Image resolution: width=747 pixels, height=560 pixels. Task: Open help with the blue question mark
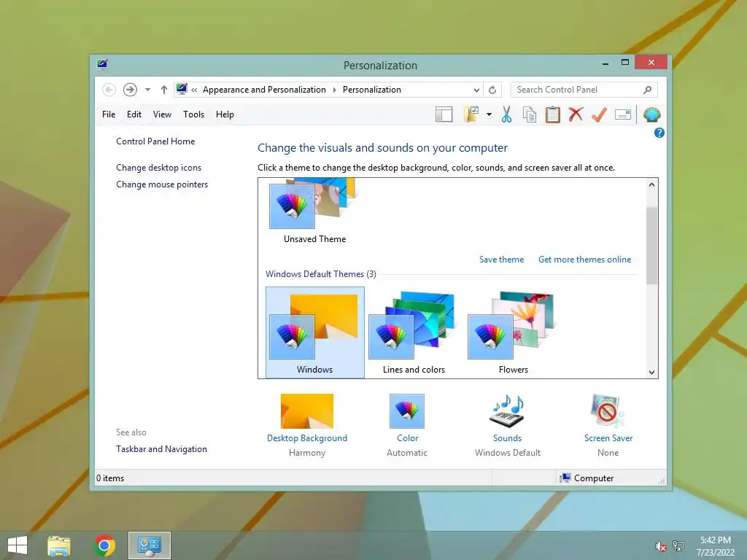click(659, 133)
